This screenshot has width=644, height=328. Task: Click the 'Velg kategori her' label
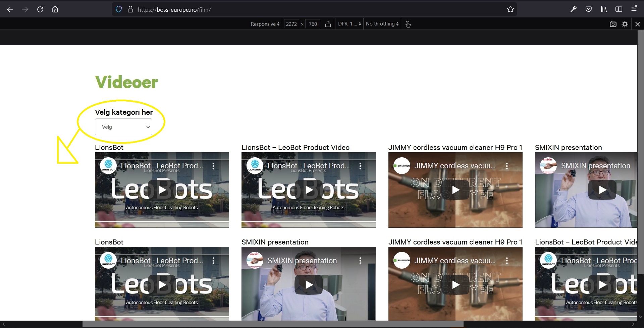click(x=124, y=112)
